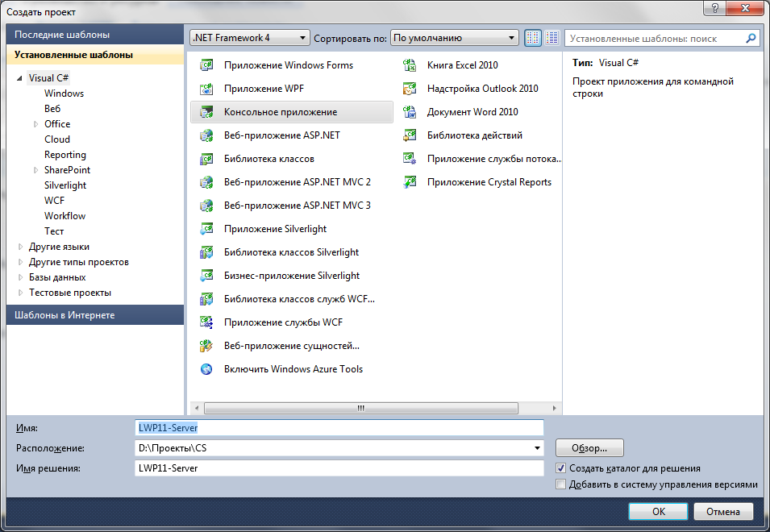This screenshot has height=532, width=770.
Task: Collapse the Visual C# tree node
Action: click(19, 78)
